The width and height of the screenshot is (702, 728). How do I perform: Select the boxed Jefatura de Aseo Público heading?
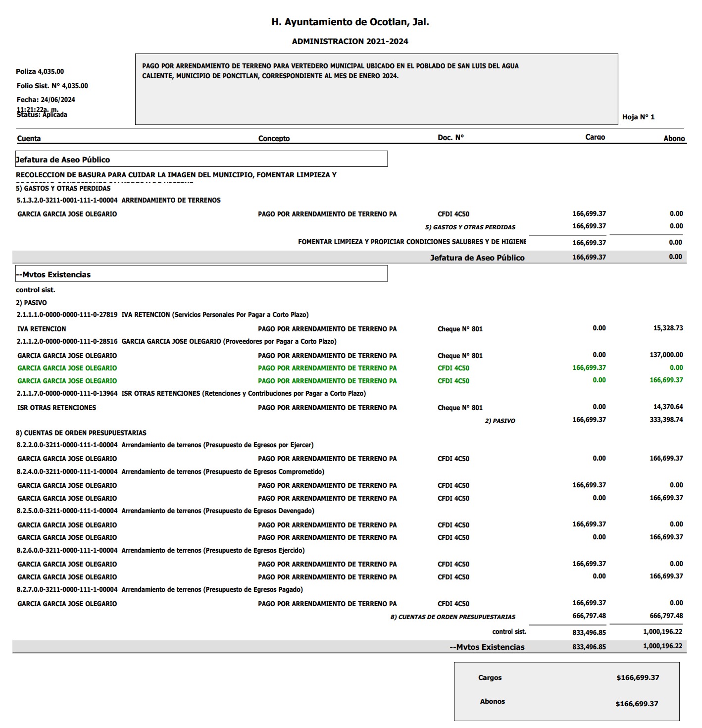[201, 159]
